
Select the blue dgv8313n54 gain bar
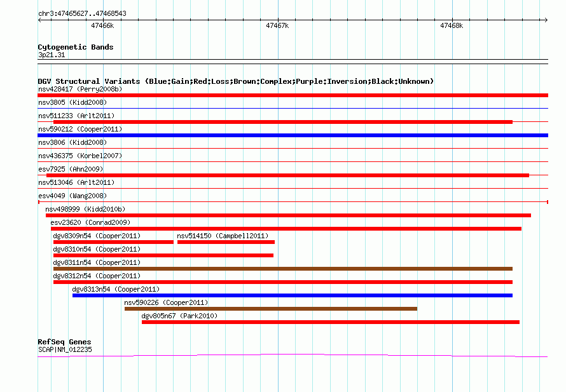tap(293, 295)
